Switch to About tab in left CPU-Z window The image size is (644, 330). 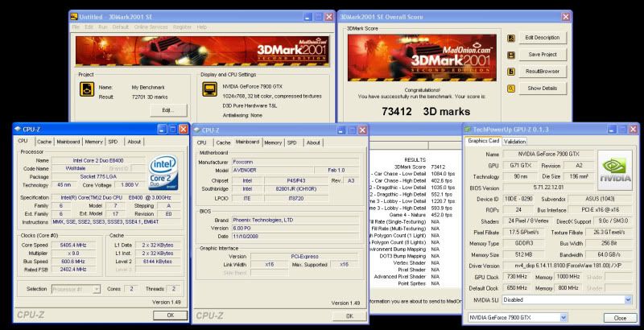134,142
